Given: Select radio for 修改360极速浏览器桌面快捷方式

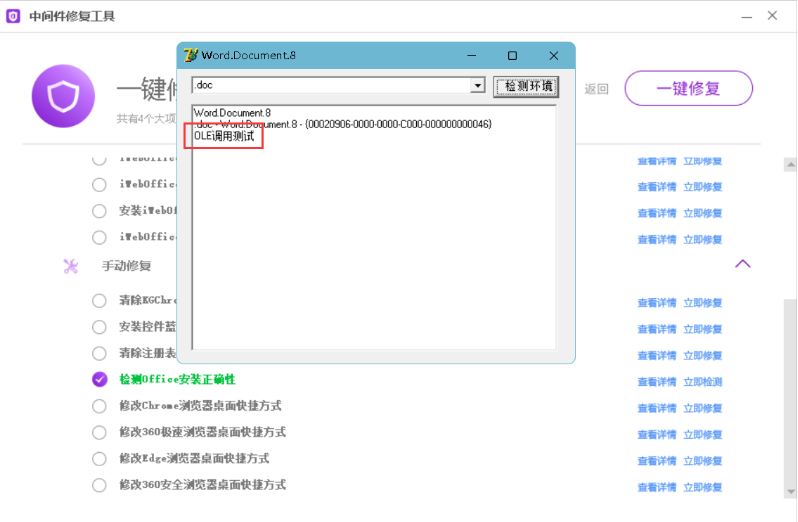Looking at the screenshot, I should click(x=99, y=432).
